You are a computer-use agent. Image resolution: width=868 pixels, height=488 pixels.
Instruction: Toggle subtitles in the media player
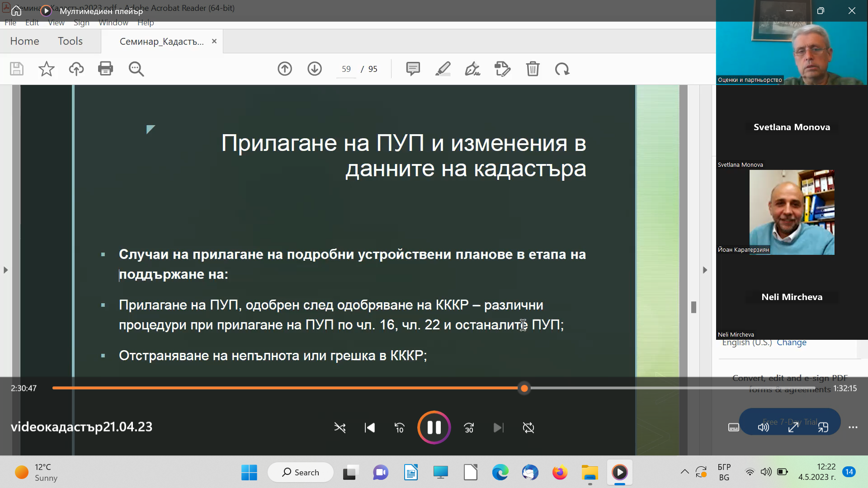[733, 427]
